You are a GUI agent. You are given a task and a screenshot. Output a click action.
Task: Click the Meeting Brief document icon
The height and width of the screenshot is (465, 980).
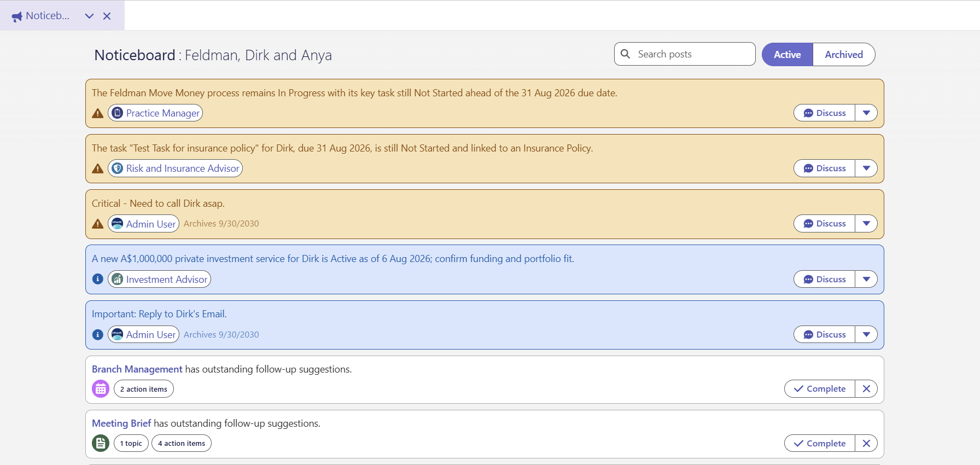[101, 443]
